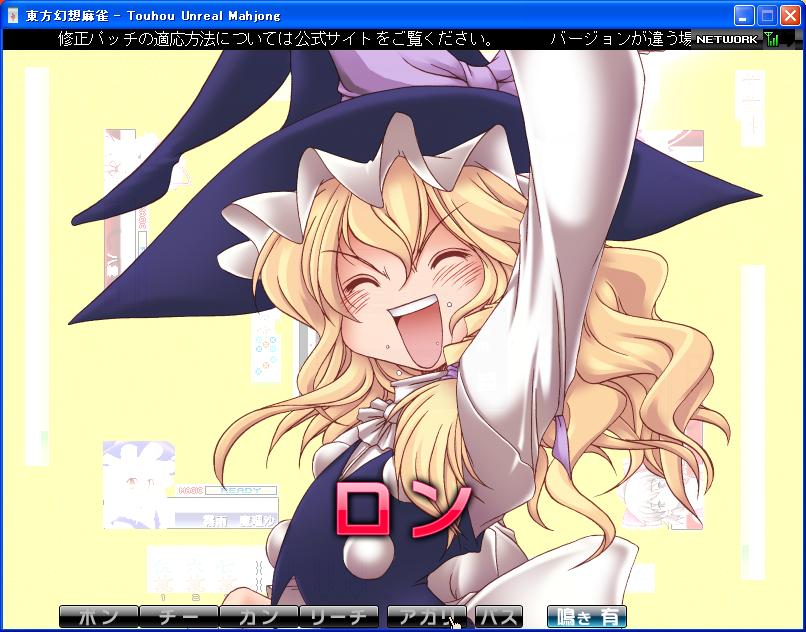Click the NETWORK signal strength icon
This screenshot has height=632, width=806.
(772, 39)
